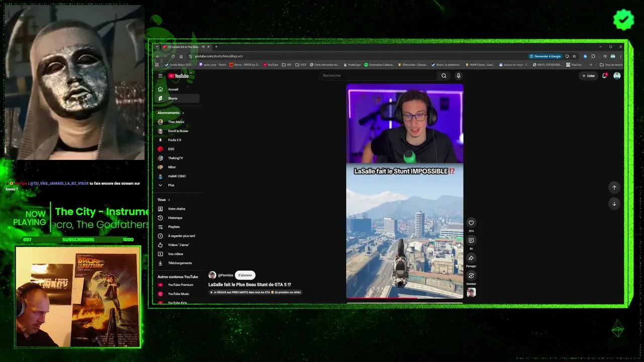
Task: Close the LaSalle YouTube tab
Action: click(208, 47)
